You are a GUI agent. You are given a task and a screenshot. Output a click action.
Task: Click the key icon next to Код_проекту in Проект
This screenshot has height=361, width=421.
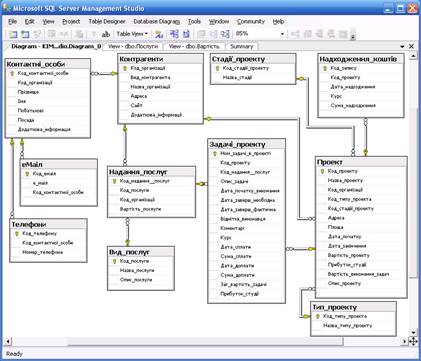click(x=322, y=171)
